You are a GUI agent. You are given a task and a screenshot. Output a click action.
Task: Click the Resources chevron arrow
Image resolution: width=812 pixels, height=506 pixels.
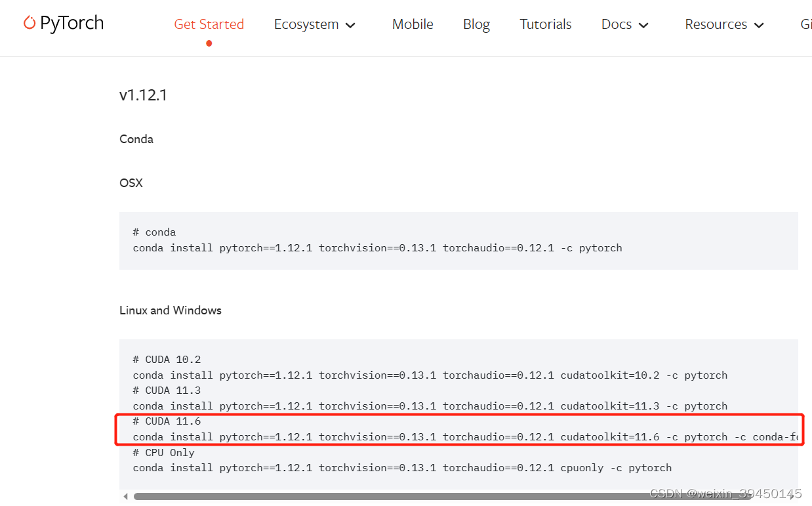pyautogui.click(x=759, y=26)
